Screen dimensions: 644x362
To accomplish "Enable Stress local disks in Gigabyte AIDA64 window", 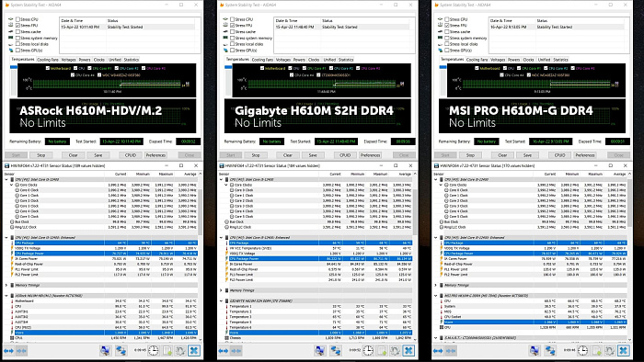I will tap(233, 44).
